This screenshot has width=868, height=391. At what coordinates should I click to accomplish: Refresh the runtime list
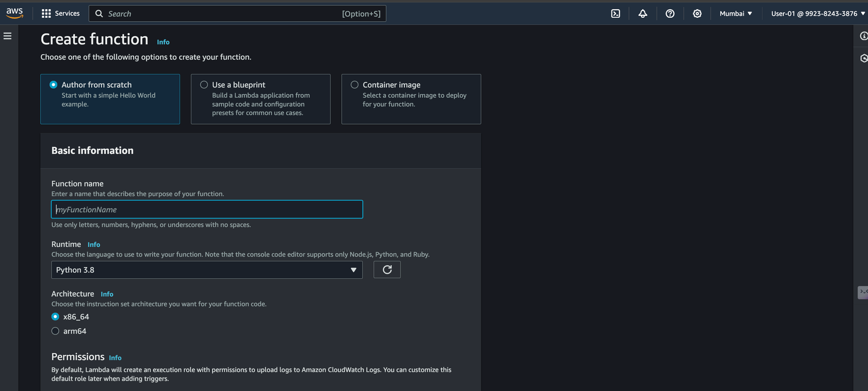pyautogui.click(x=387, y=270)
